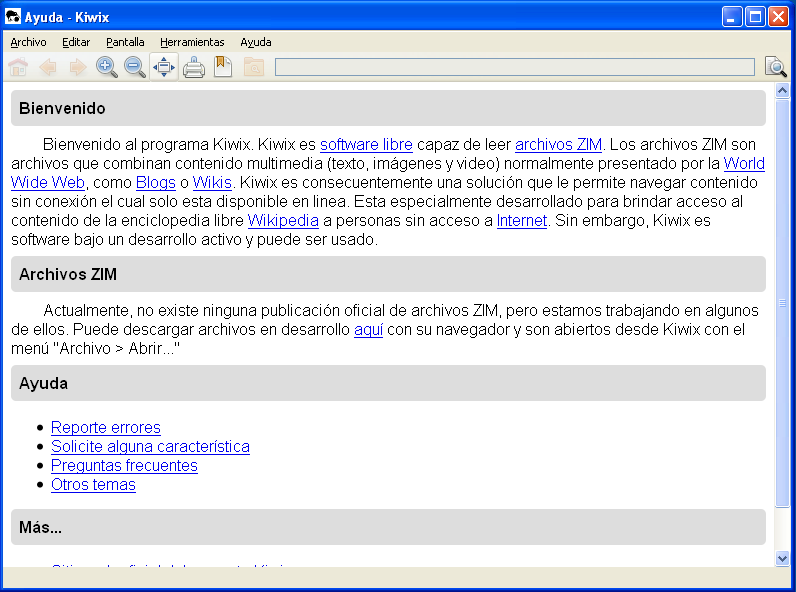This screenshot has width=796, height=592.
Task: Go back with the left arrow icon
Action: pos(48,67)
